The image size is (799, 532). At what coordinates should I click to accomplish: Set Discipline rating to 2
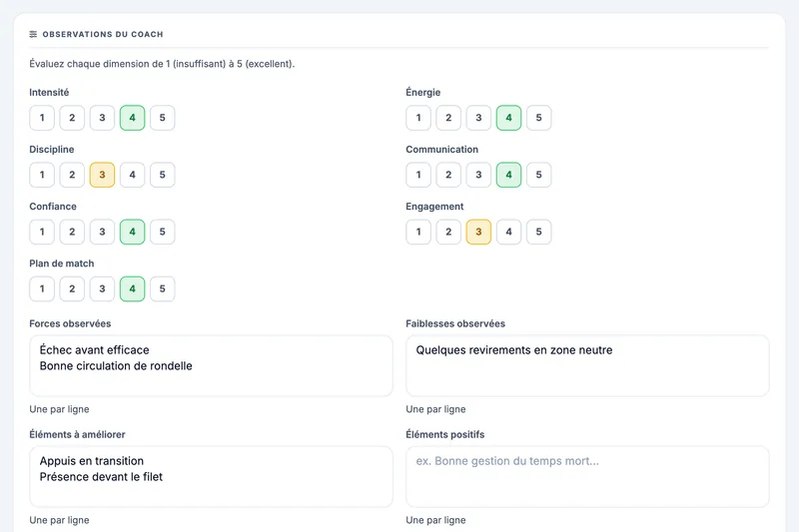click(72, 175)
